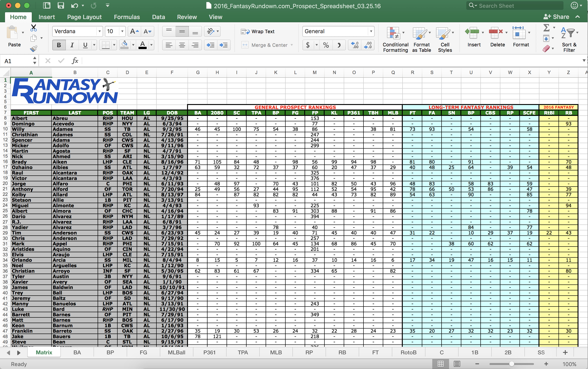Click Increase Font Size icon
This screenshot has width=588, height=369.
(x=134, y=31)
